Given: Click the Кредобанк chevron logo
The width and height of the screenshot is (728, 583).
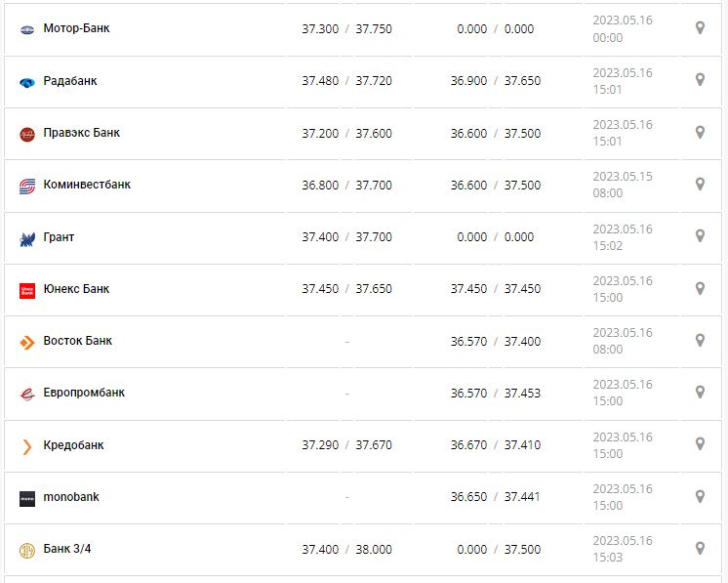Looking at the screenshot, I should [x=27, y=446].
